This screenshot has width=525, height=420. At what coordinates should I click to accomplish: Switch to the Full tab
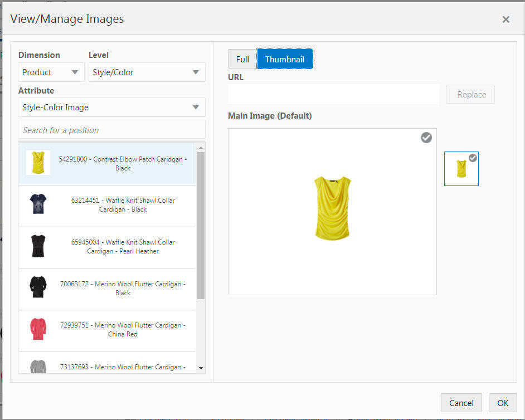[x=242, y=58]
